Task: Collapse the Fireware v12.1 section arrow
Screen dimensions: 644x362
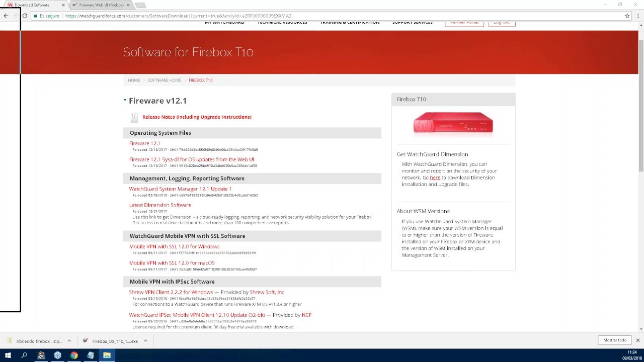Action: [x=125, y=100]
